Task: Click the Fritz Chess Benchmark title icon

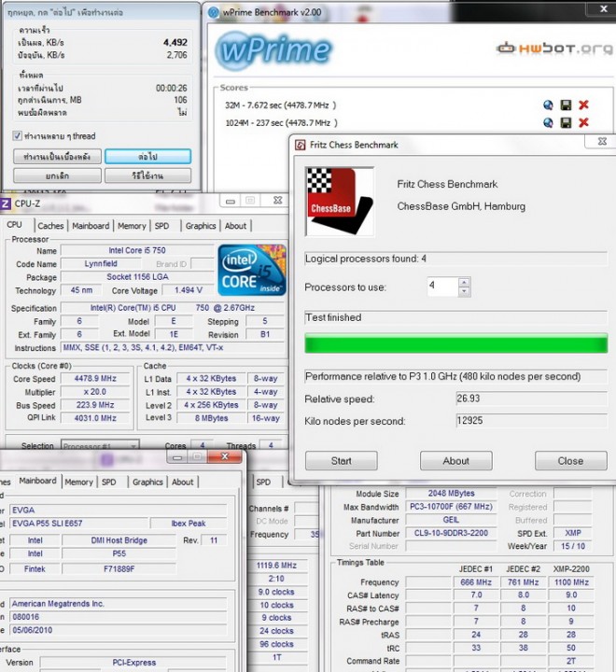Action: click(x=301, y=145)
